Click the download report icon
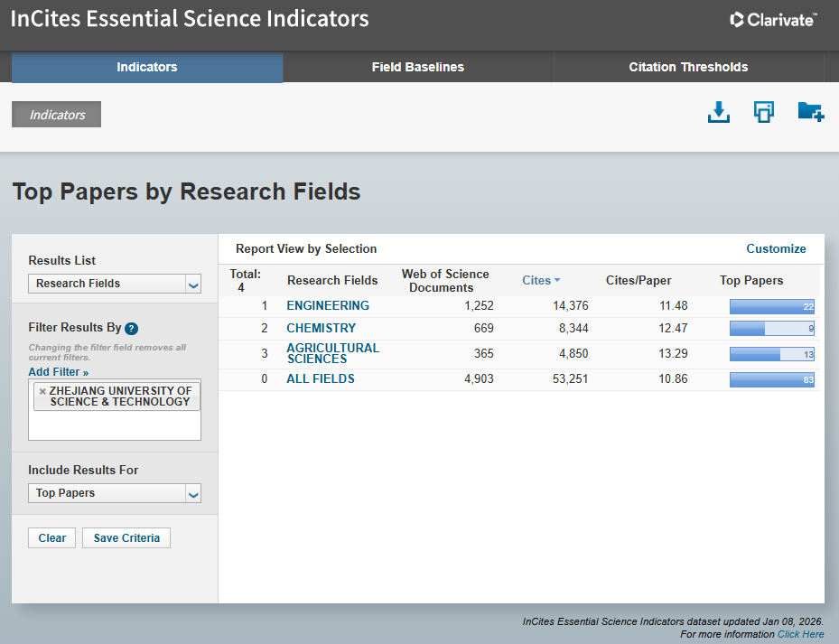Screen dimensions: 839x644 click(718, 112)
